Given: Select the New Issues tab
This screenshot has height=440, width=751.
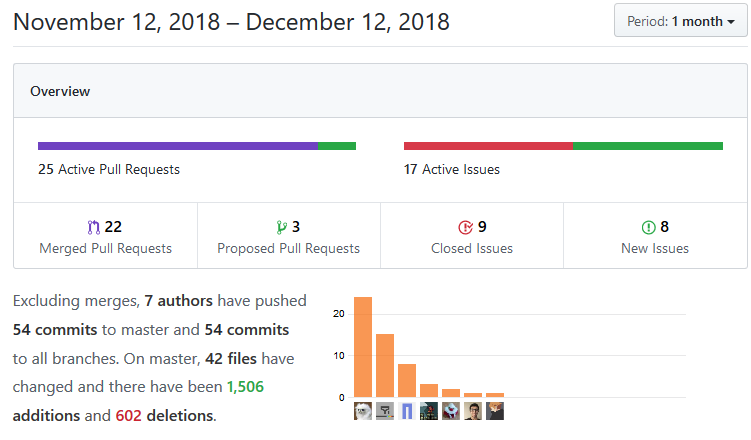Looking at the screenshot, I should point(656,236).
